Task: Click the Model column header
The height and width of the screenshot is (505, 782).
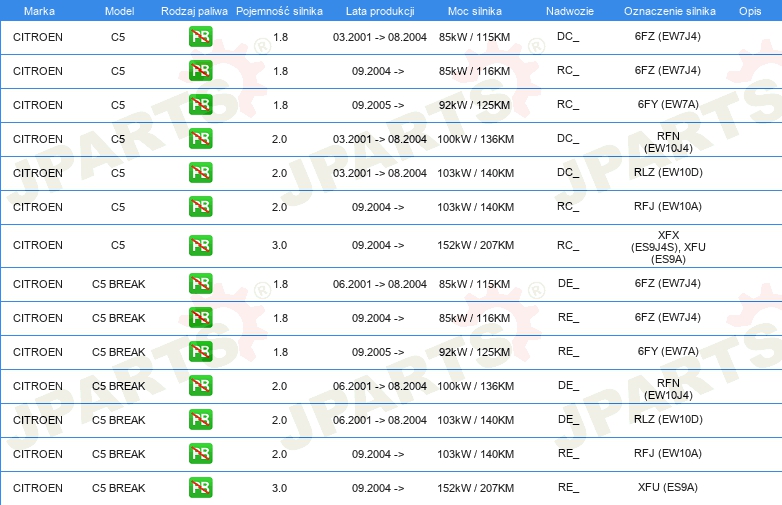Action: (119, 11)
